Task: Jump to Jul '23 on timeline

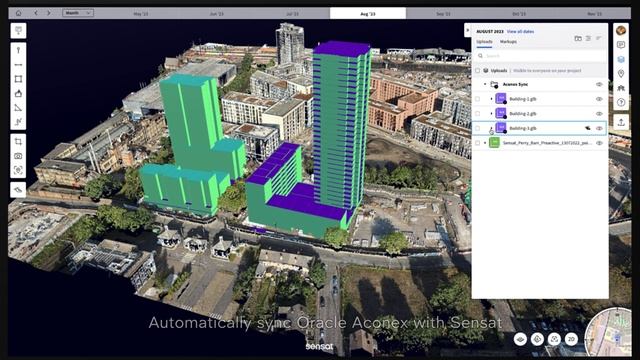Action: click(292, 13)
